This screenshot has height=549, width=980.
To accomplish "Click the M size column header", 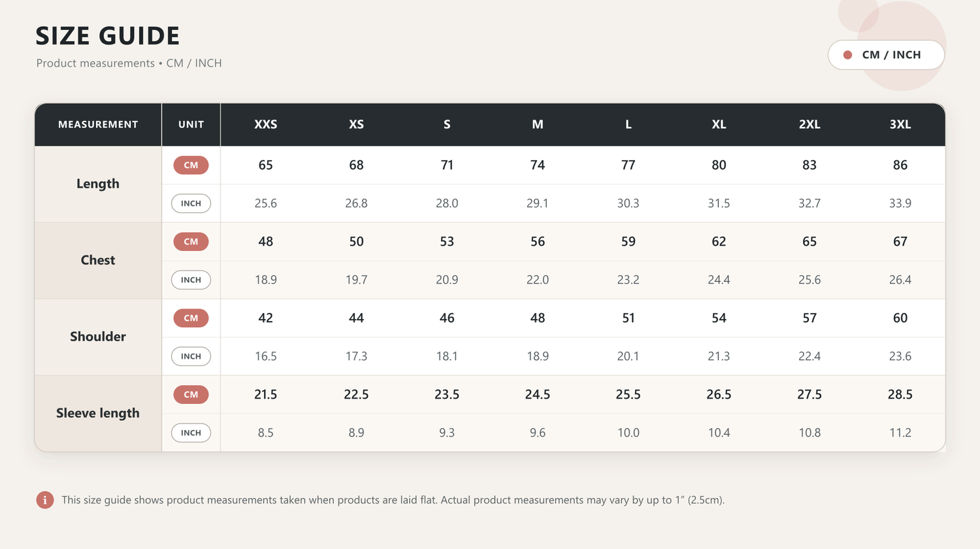I will (x=537, y=124).
